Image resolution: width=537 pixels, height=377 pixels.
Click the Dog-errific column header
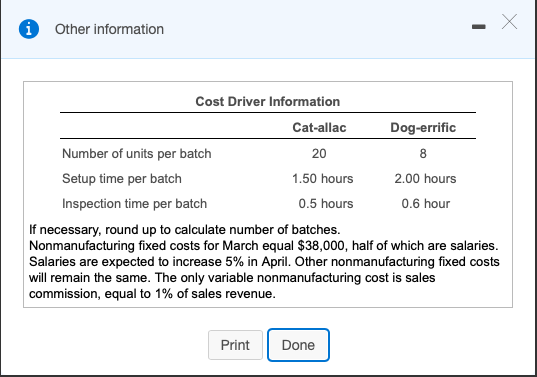coord(423,127)
